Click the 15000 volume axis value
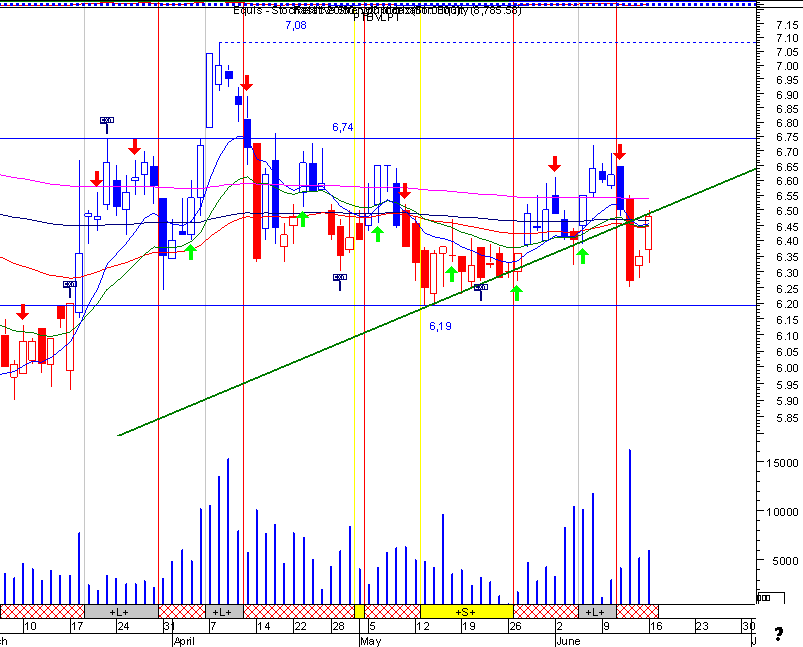This screenshot has height=647, width=803. tap(782, 463)
